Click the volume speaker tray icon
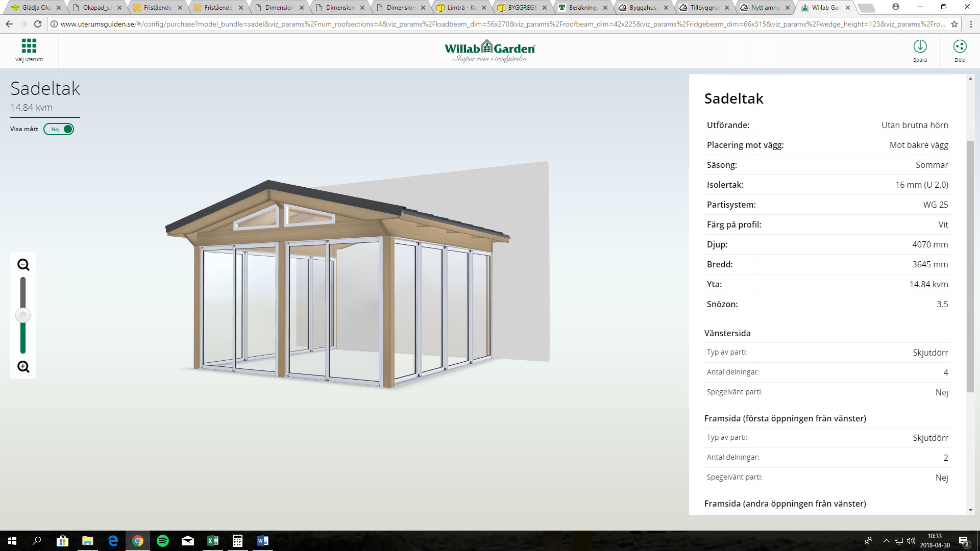This screenshot has height=551, width=980. [911, 541]
